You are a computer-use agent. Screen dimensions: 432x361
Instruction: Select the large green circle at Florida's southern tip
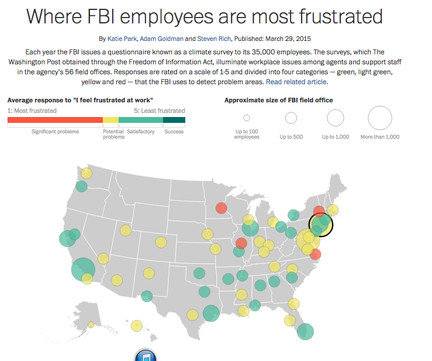[x=305, y=331]
